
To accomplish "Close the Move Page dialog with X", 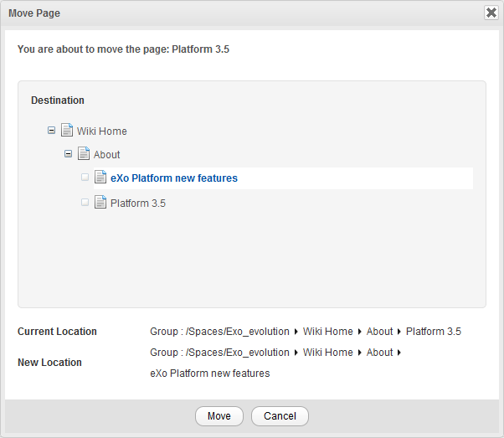I will coord(491,13).
